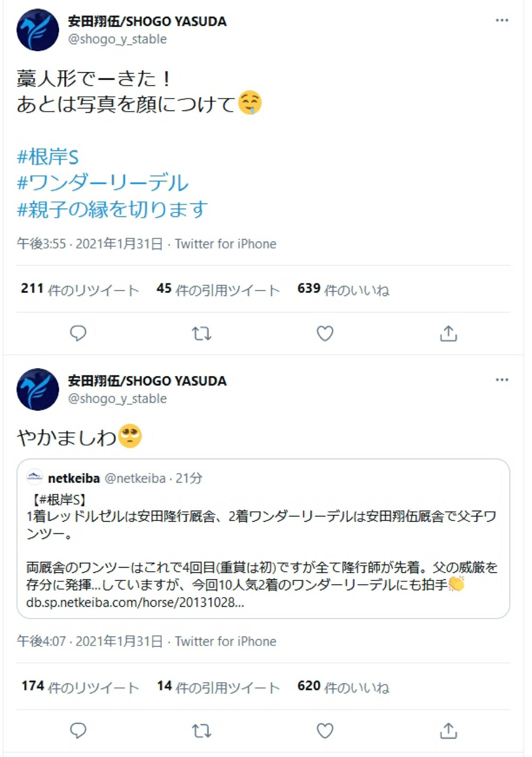View 211 retweets list
This screenshot has height=757, width=532.
(80, 289)
